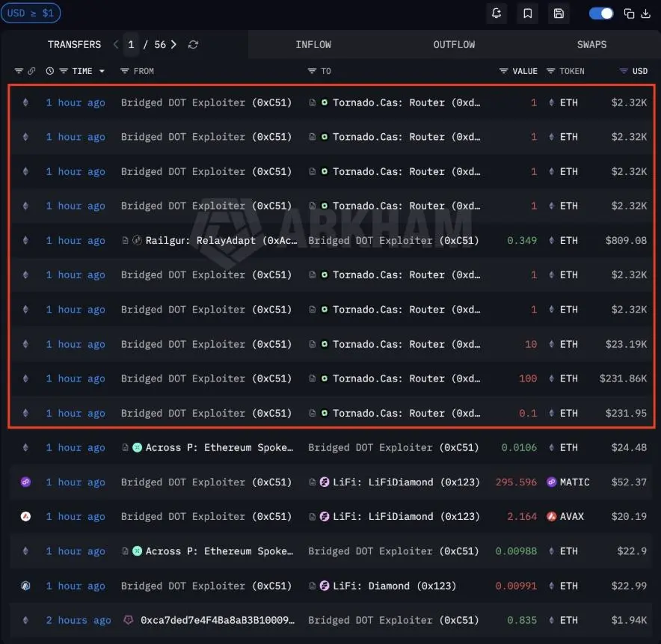Click the chain link filter icon
Screen dimensions: 661x644
[31, 71]
